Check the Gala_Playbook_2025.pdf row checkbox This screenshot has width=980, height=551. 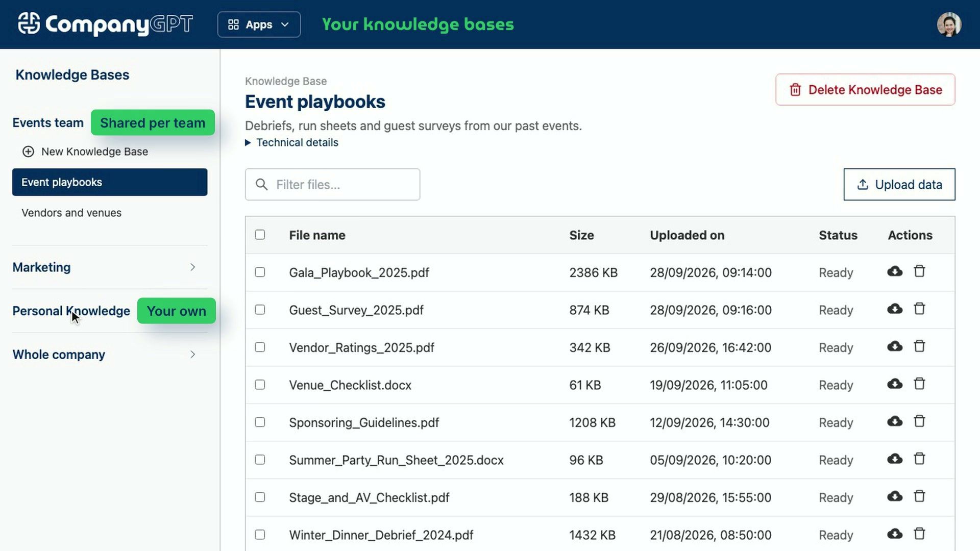click(x=260, y=272)
